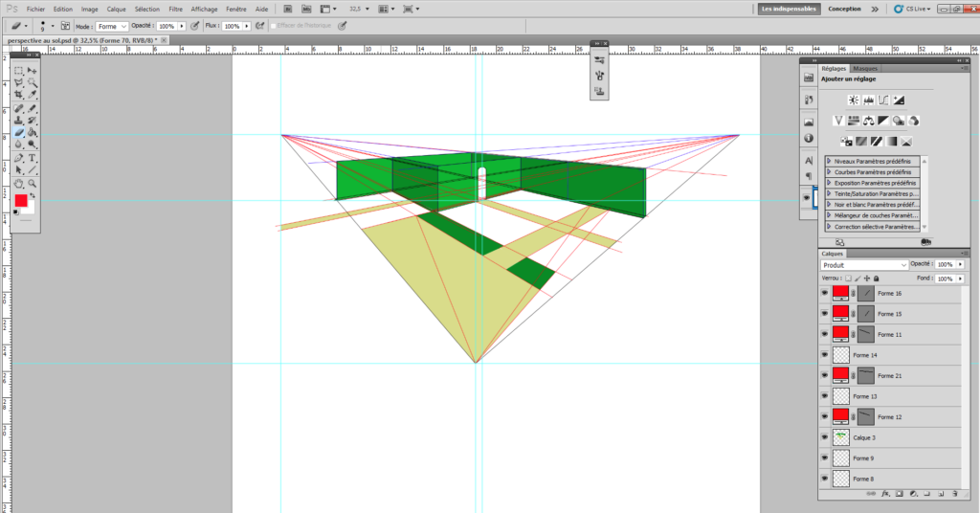The width and height of the screenshot is (980, 513).
Task: Add a Brightness/Contrast adjustment
Action: [853, 100]
